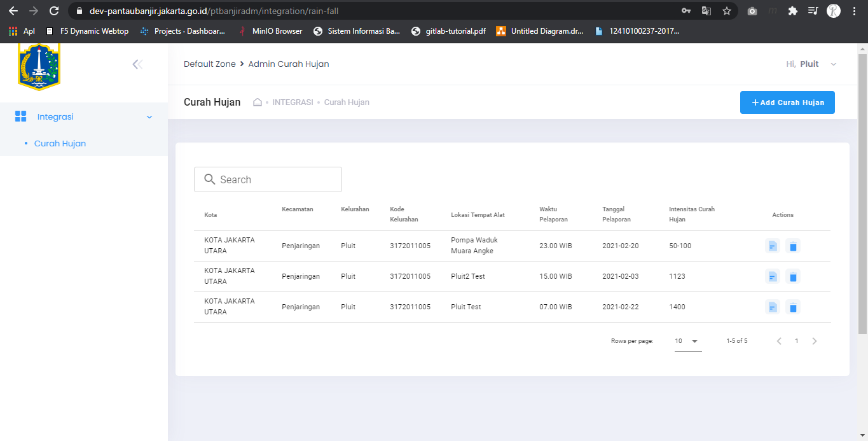Click the Search input field
This screenshot has height=441, width=868.
tap(268, 179)
